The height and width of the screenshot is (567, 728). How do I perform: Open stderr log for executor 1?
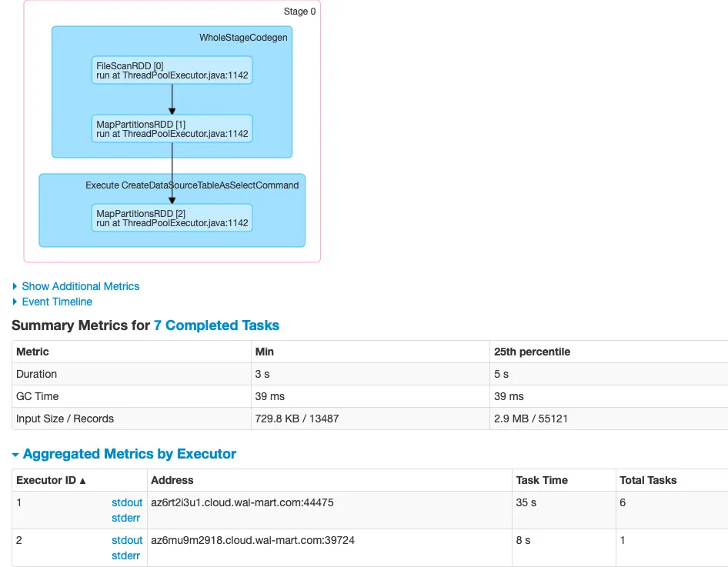[125, 518]
